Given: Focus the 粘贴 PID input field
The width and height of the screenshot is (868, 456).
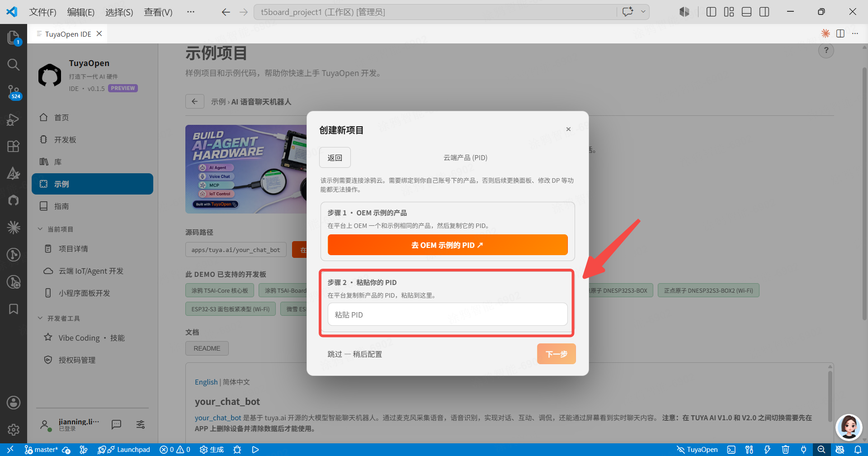Looking at the screenshot, I should 448,314.
